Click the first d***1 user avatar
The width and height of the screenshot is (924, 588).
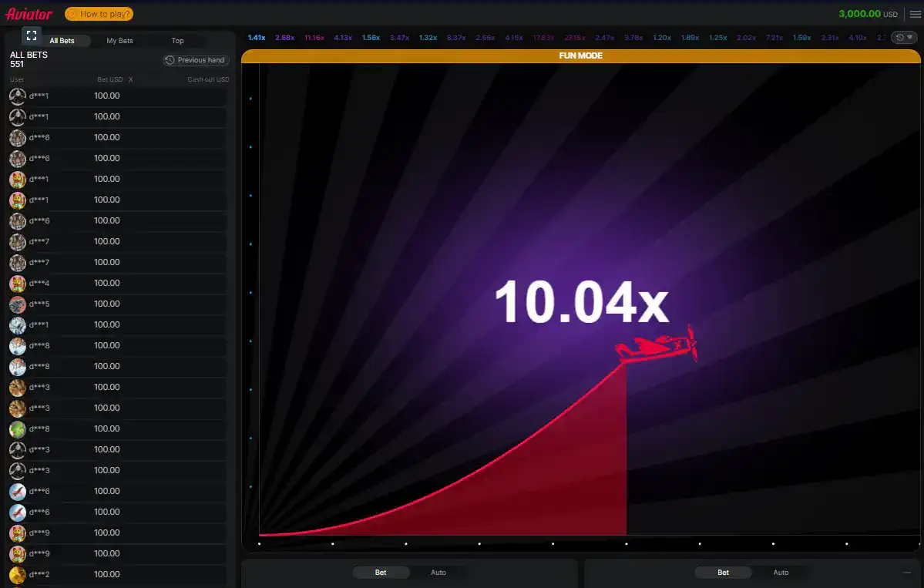pos(18,96)
